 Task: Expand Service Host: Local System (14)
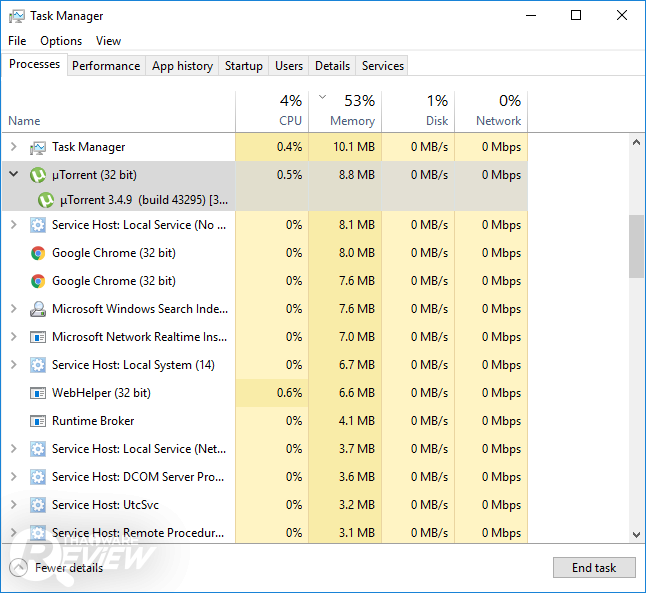[14, 365]
